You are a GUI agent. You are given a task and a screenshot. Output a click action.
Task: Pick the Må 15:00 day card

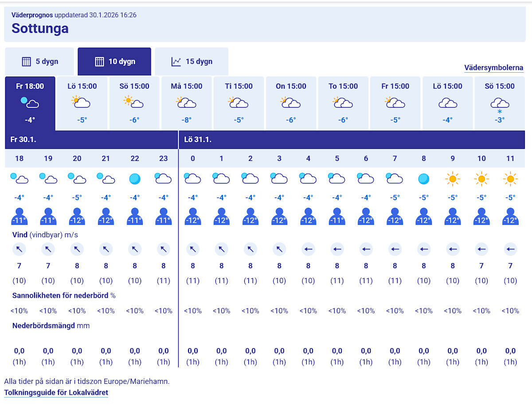pyautogui.click(x=187, y=103)
